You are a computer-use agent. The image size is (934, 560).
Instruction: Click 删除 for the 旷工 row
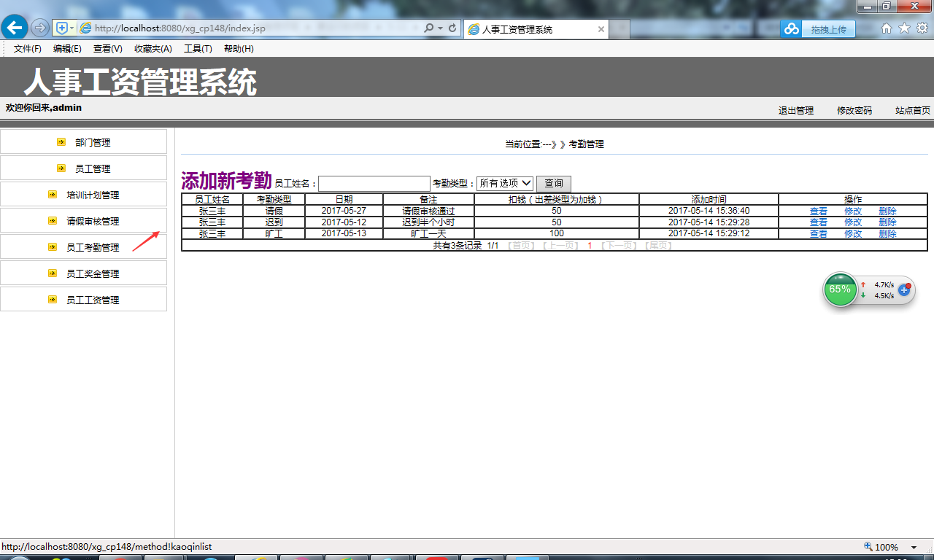click(x=887, y=234)
